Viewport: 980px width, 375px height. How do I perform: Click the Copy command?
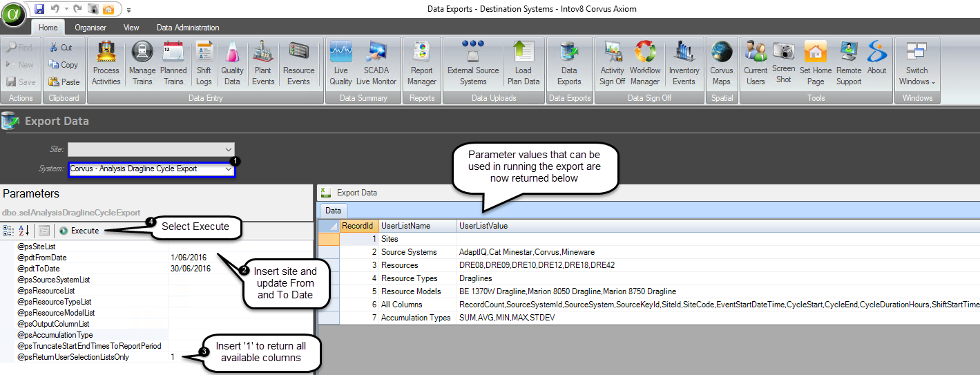pos(64,64)
